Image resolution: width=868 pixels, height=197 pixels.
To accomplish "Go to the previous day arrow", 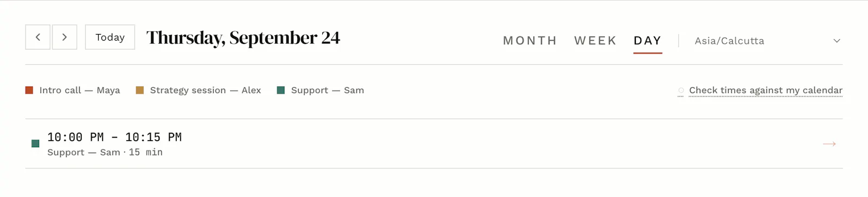I will tap(38, 37).
